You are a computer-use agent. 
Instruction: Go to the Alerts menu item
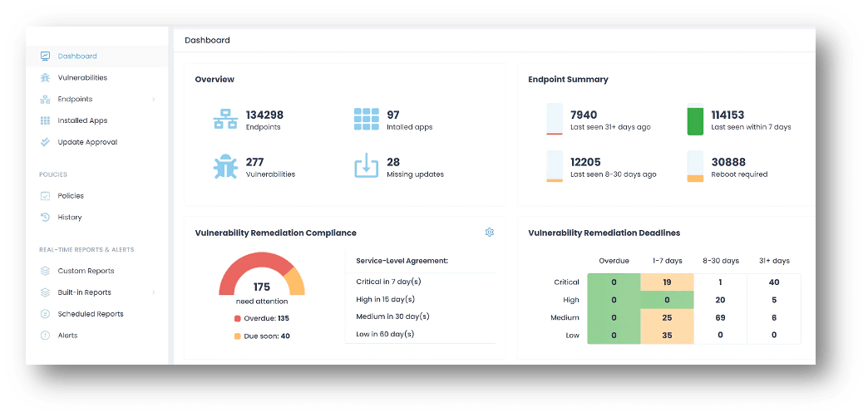coord(67,336)
